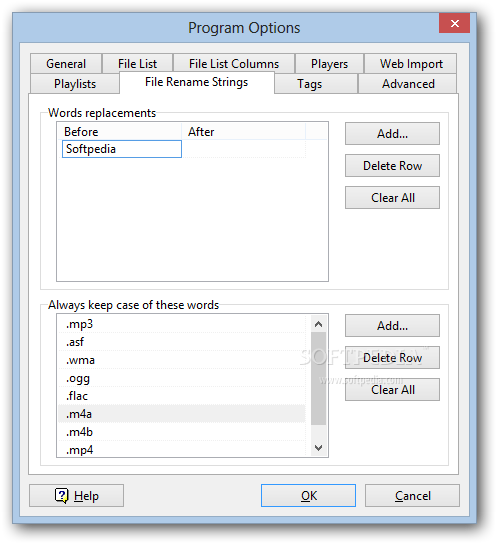The image size is (497, 544).
Task: Select the .asf entry
Action: [x=182, y=342]
